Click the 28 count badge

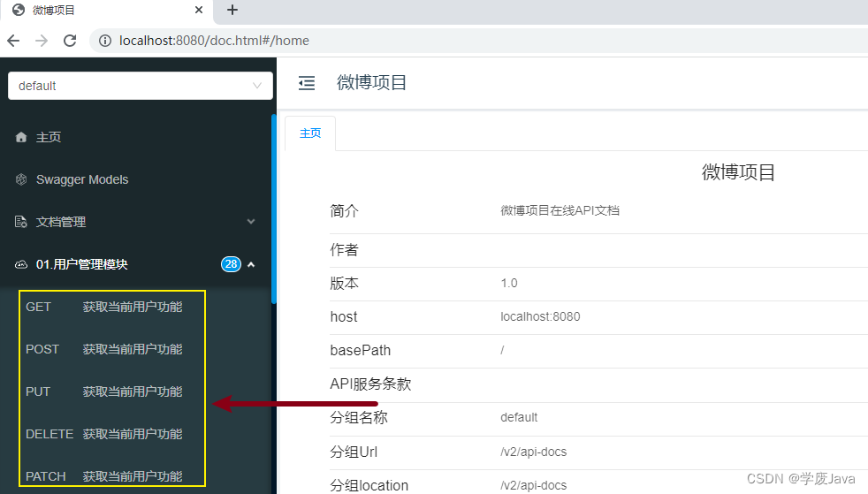(x=231, y=264)
